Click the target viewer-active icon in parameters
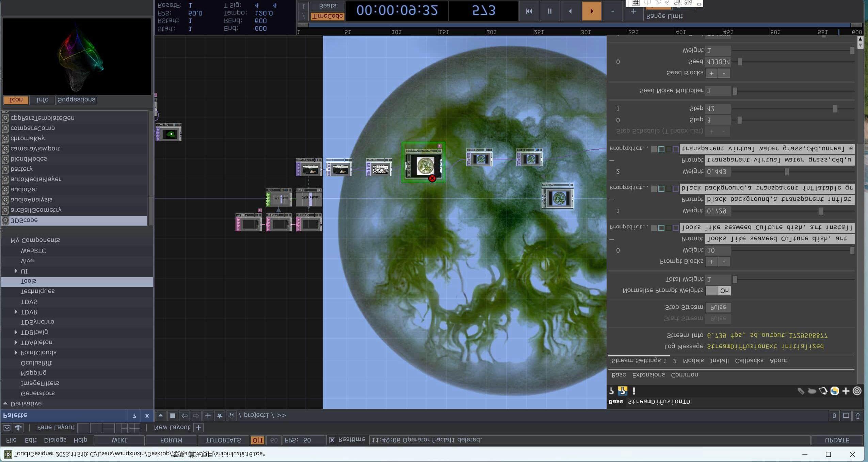Screen dimensions: 868x462 click(857, 391)
